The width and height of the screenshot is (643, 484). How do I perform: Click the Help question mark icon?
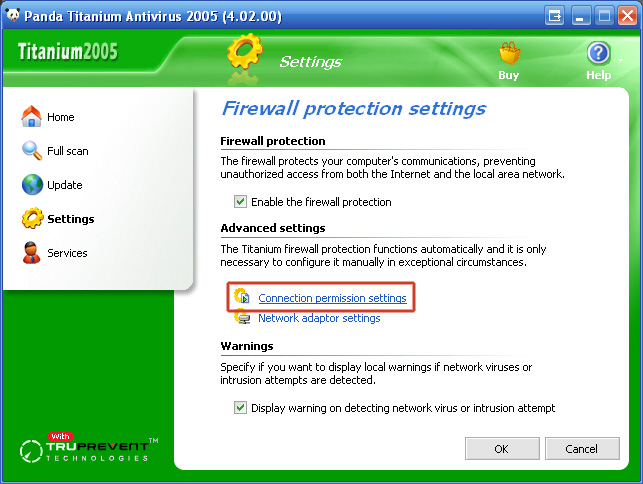pos(599,53)
